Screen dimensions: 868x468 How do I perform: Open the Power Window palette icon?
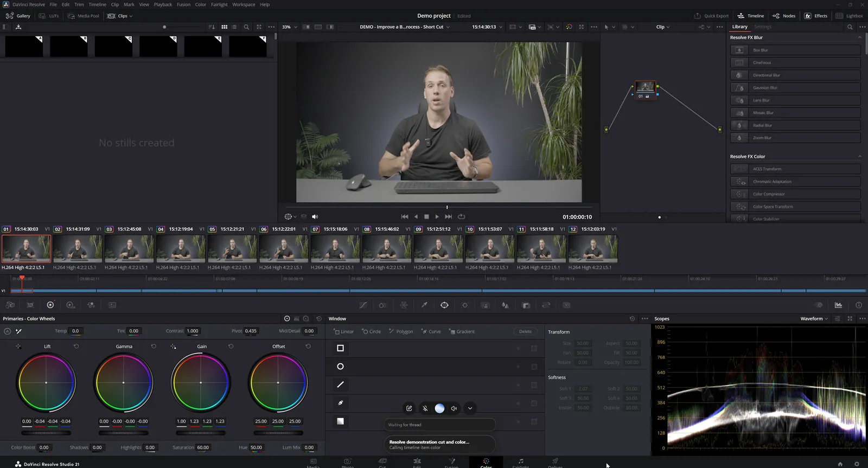[444, 305]
